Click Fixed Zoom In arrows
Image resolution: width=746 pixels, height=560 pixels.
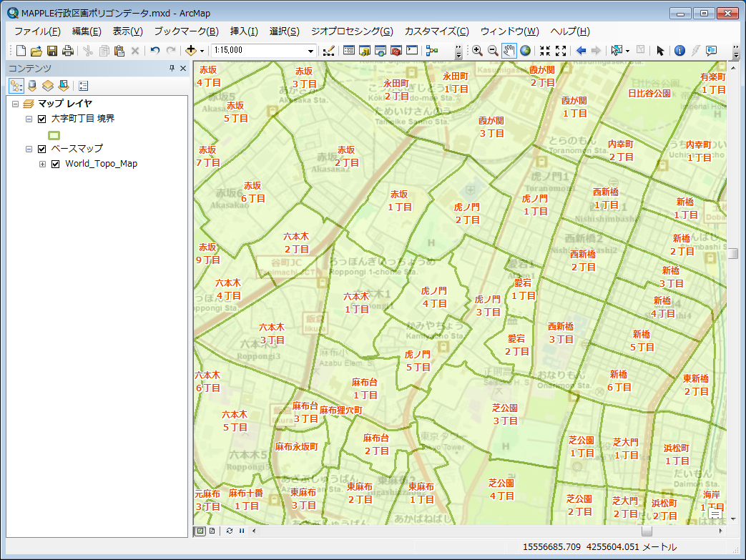(545, 51)
